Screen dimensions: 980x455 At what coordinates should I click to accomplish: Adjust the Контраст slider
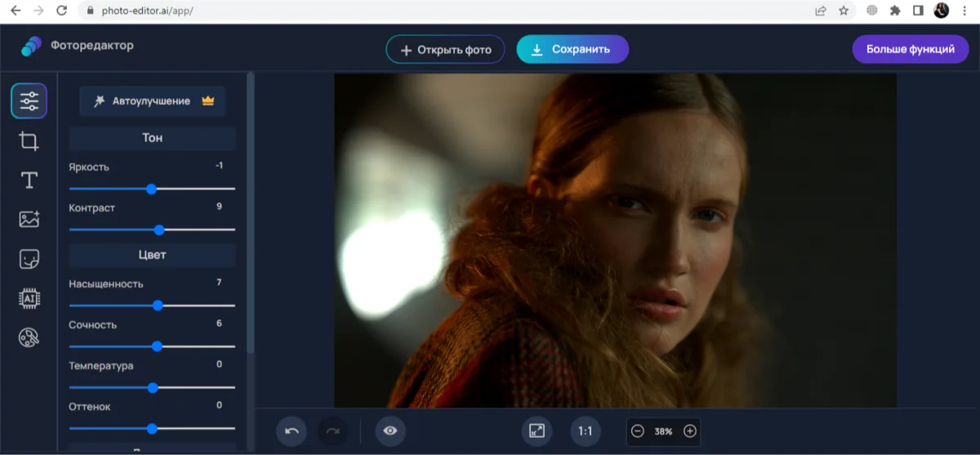(x=152, y=230)
